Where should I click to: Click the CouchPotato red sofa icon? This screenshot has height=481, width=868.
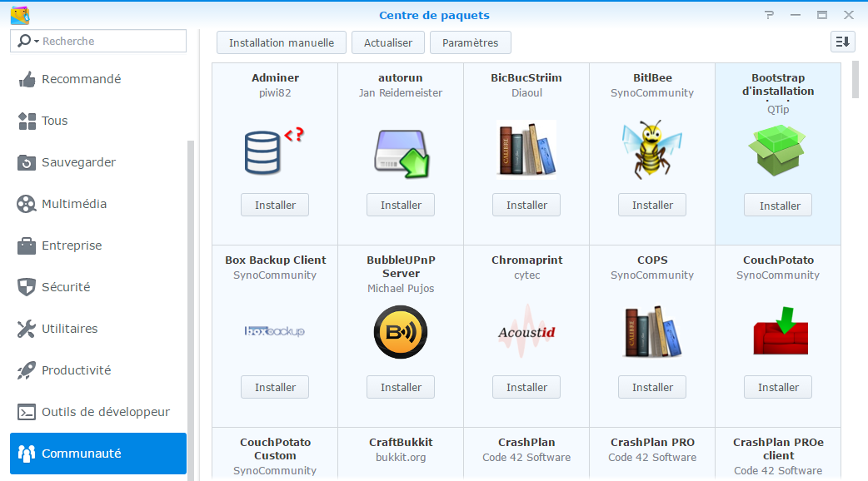[x=781, y=330]
